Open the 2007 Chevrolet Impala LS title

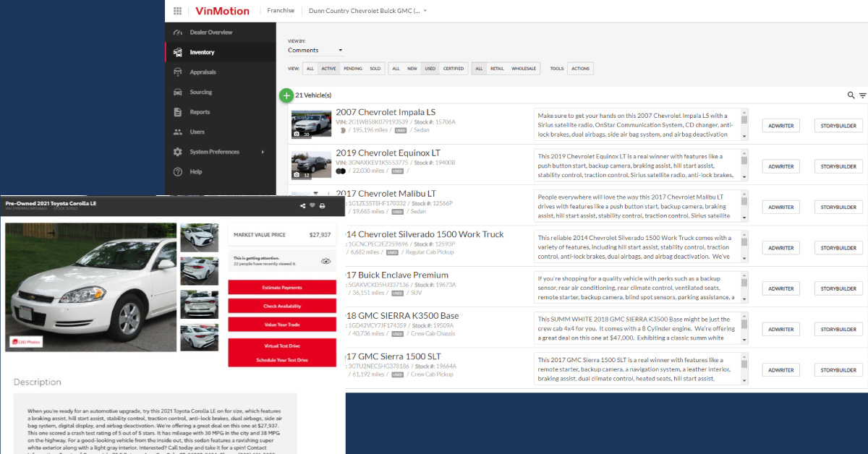pos(386,112)
